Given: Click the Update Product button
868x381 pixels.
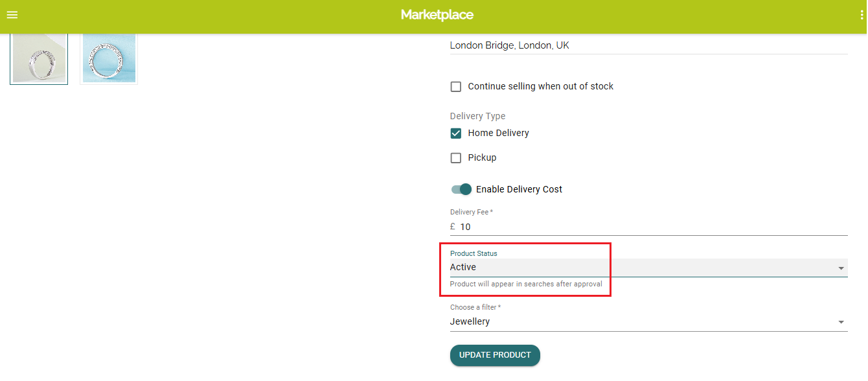Looking at the screenshot, I should pos(495,355).
